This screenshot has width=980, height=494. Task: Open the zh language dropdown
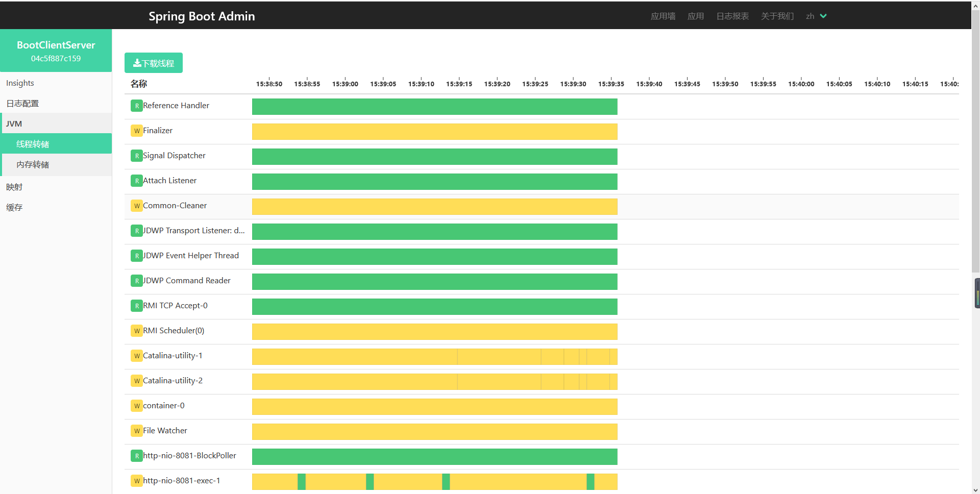tap(816, 16)
